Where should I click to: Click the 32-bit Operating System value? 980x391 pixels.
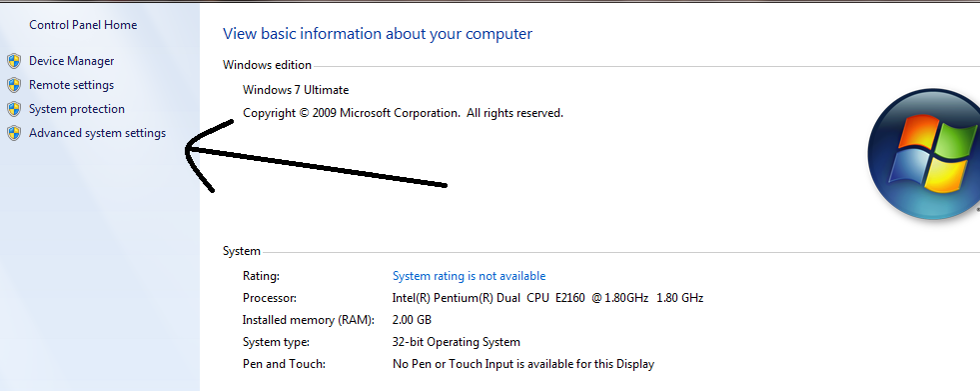pos(457,342)
